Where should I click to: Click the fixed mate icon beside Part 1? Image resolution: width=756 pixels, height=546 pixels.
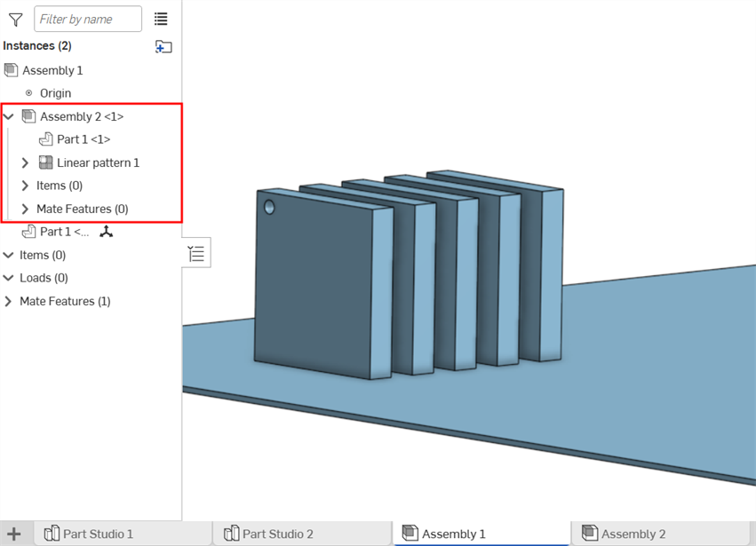pyautogui.click(x=107, y=232)
